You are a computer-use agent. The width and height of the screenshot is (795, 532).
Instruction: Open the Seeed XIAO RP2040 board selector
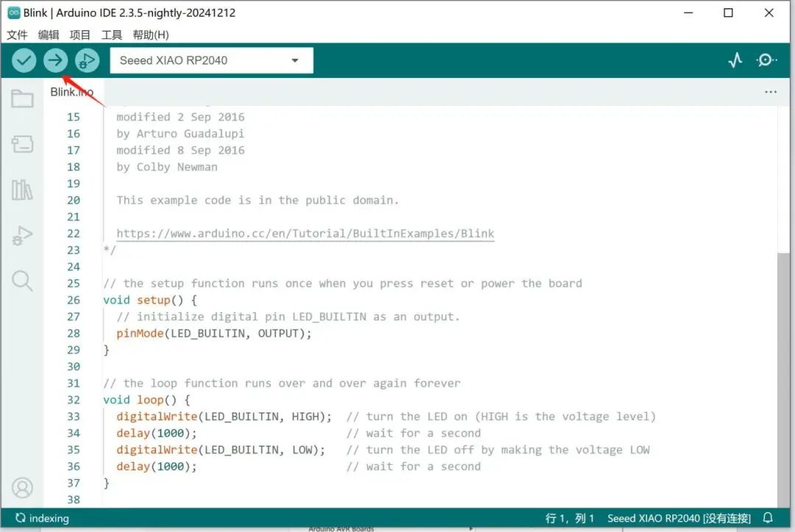(211, 60)
